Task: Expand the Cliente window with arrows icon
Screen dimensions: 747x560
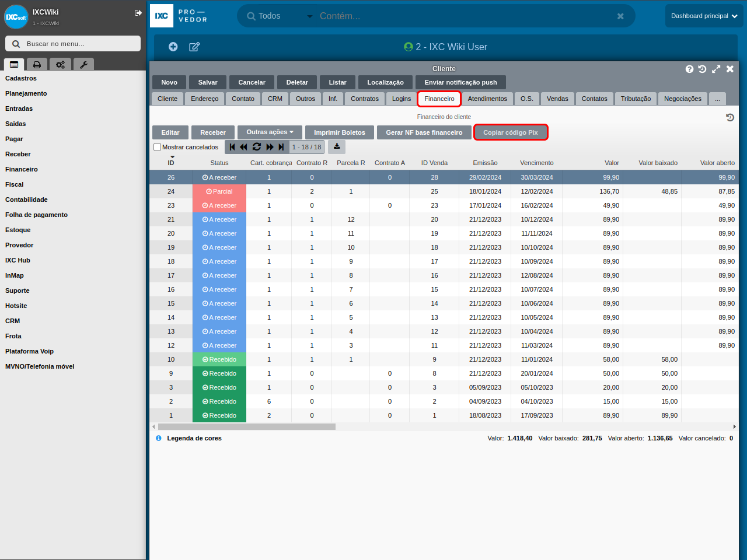Action: [716, 69]
